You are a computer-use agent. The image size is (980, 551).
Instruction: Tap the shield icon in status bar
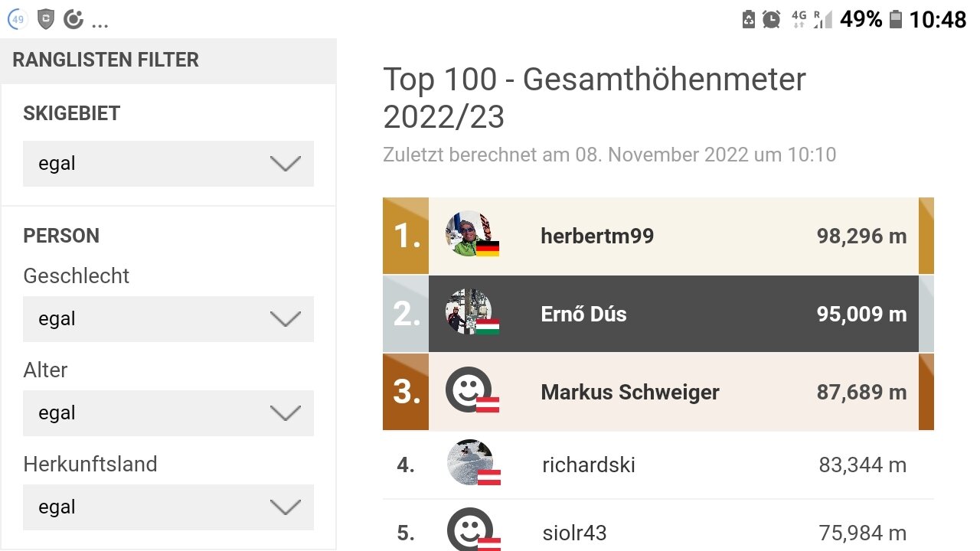[x=46, y=19]
